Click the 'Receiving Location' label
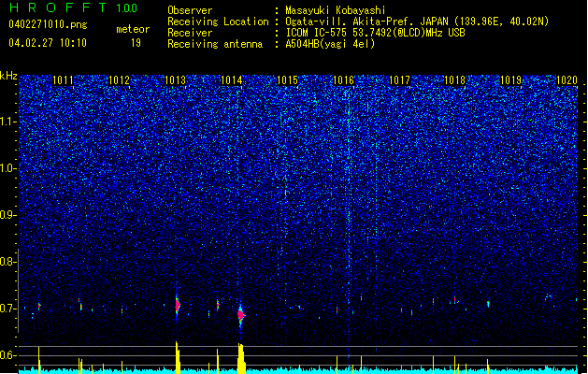 pos(218,22)
